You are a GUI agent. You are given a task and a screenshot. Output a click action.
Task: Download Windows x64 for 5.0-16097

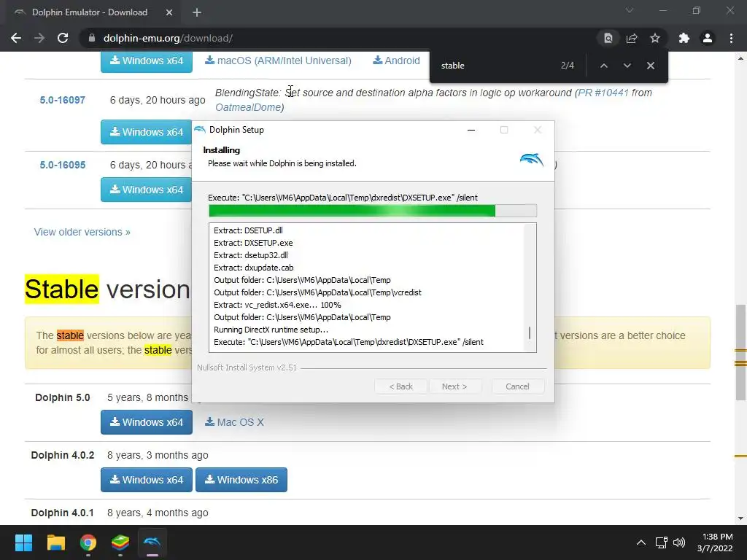click(x=146, y=132)
